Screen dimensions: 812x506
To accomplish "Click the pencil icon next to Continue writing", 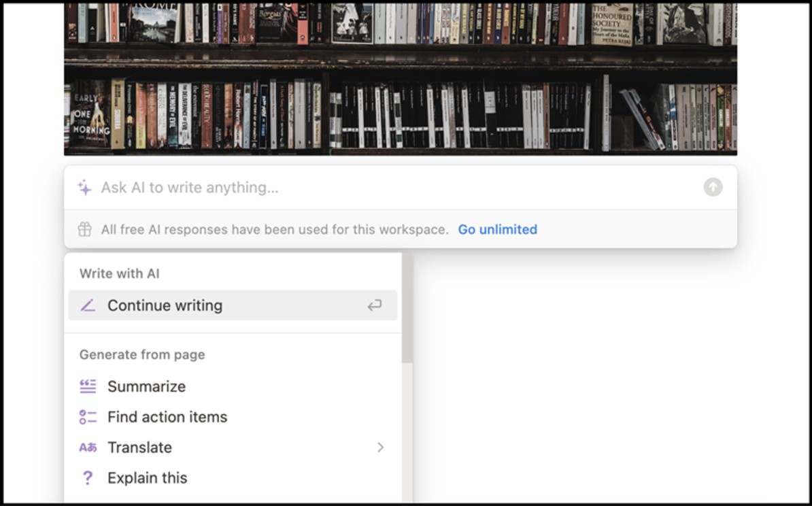I will click(x=88, y=305).
